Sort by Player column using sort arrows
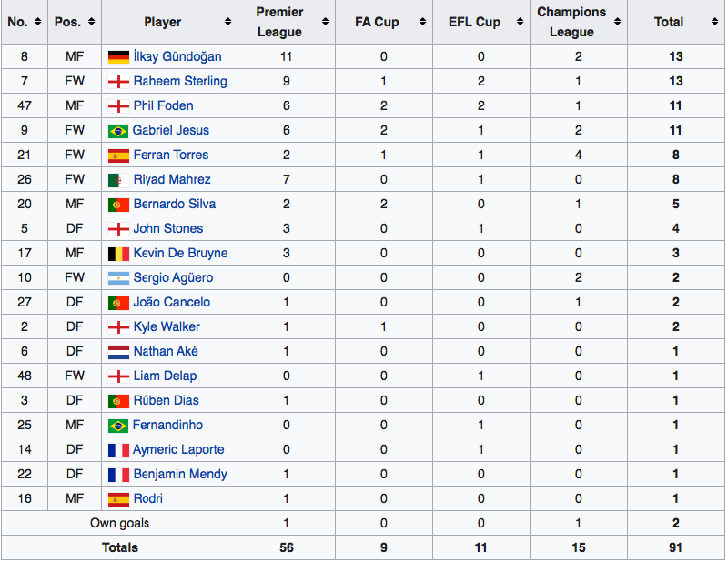This screenshot has width=728, height=562. (228, 22)
